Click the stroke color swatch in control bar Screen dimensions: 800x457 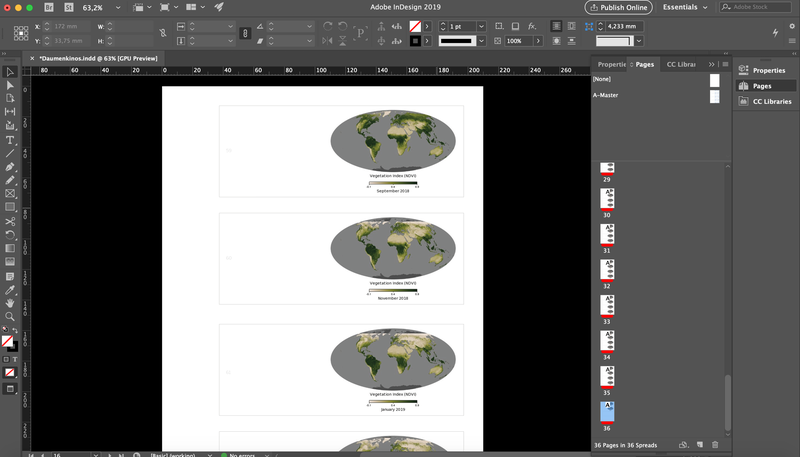click(415, 41)
